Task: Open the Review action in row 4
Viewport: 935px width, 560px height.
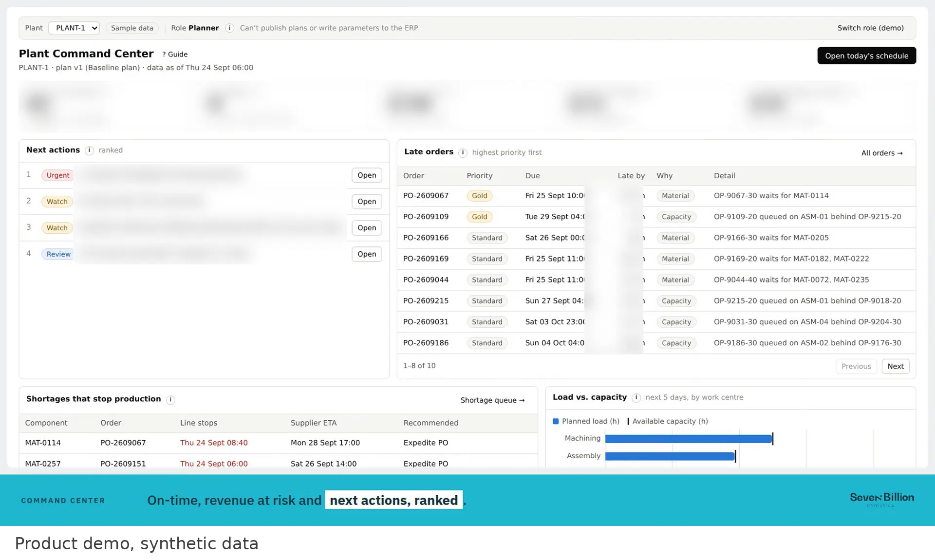Action: pyautogui.click(x=367, y=254)
